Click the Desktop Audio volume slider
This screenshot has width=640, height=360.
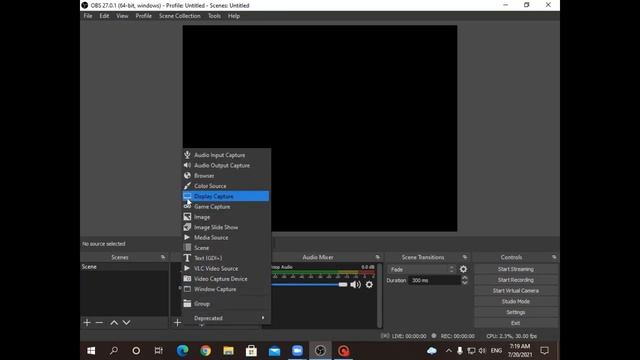click(309, 284)
